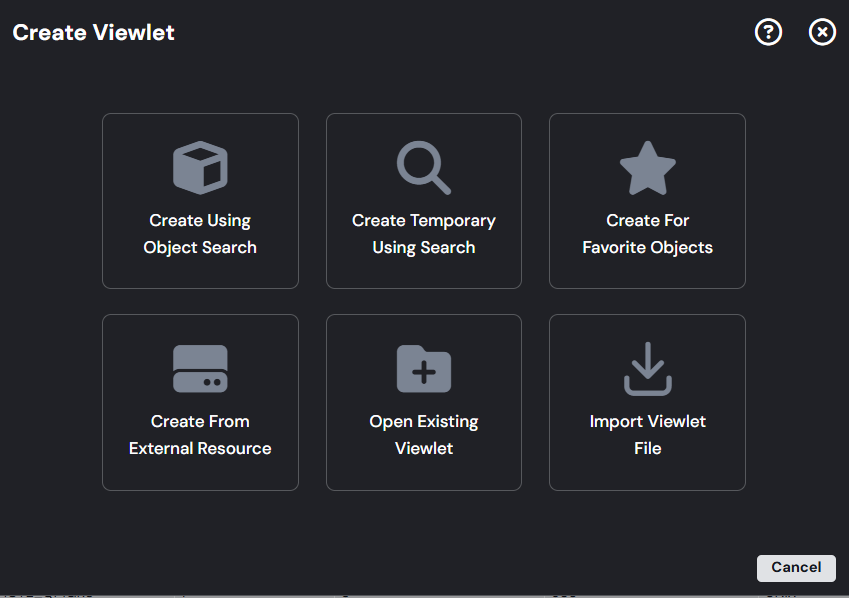Choose 'Create From External Resource' label
Image resolution: width=849 pixels, height=598 pixels.
coord(200,435)
